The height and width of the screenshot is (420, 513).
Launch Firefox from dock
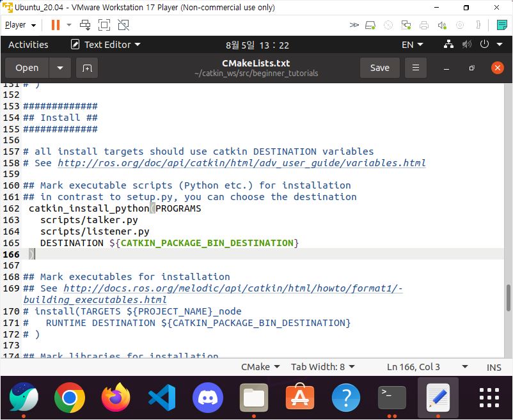116,398
